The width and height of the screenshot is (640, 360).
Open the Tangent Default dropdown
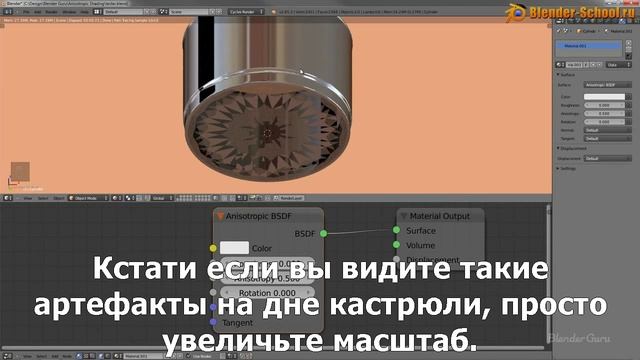point(608,138)
